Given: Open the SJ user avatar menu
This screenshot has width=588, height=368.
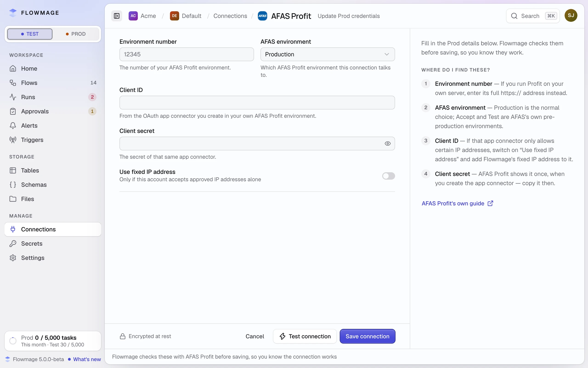Looking at the screenshot, I should 571,16.
